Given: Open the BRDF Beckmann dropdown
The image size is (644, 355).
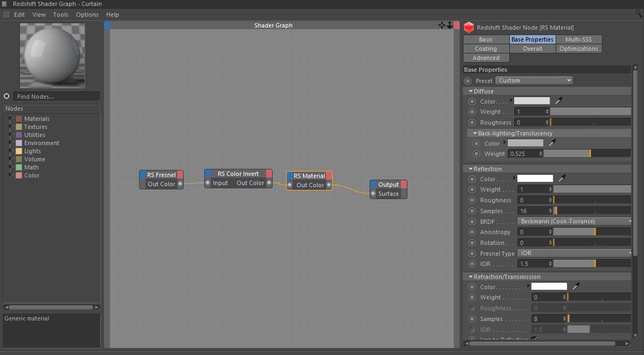Looking at the screenshot, I should (574, 221).
